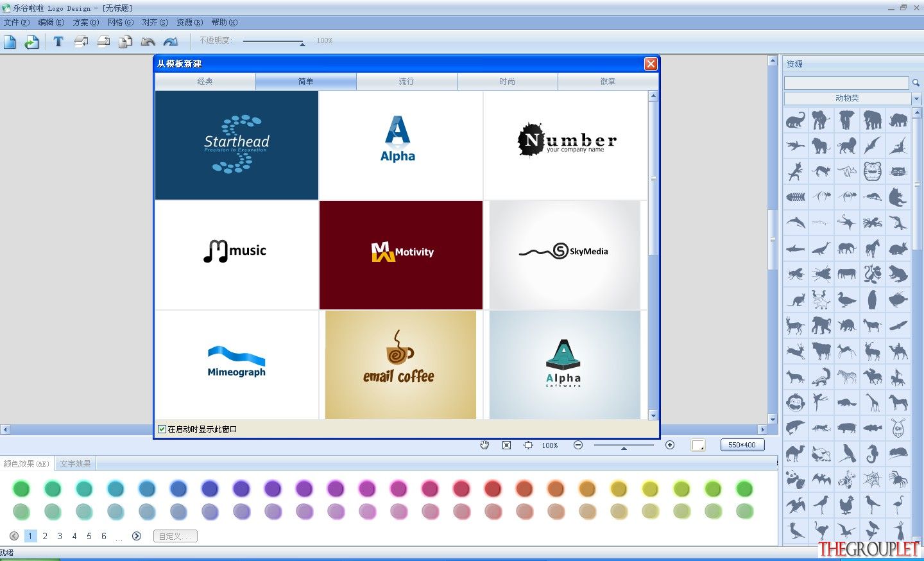The height and width of the screenshot is (561, 924).
Task: Select the blue T text tool
Action: pos(58,42)
